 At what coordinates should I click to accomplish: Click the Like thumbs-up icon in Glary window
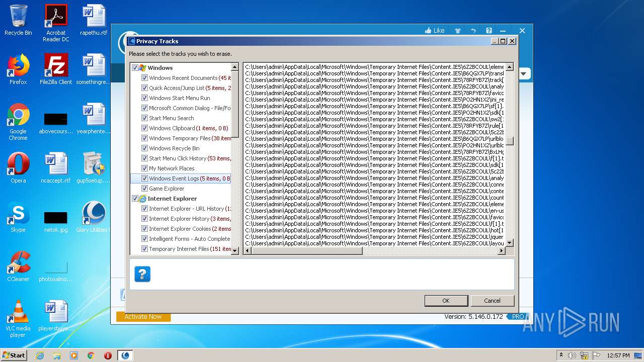pos(429,31)
